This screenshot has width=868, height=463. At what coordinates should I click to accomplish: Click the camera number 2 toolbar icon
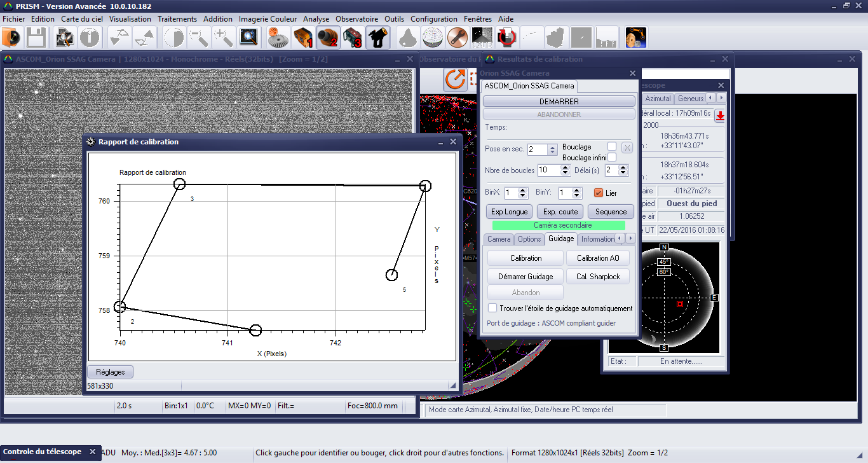pyautogui.click(x=328, y=38)
